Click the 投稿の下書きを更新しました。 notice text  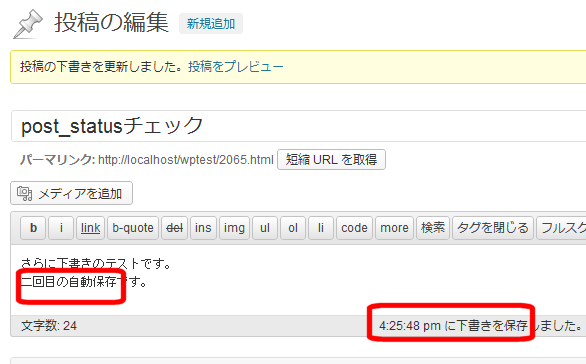102,67
